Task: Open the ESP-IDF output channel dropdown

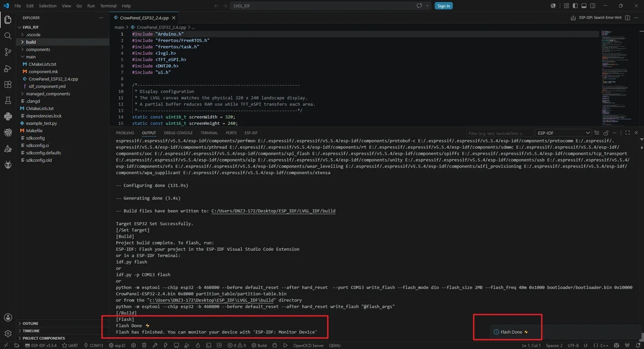Action: coord(563,133)
